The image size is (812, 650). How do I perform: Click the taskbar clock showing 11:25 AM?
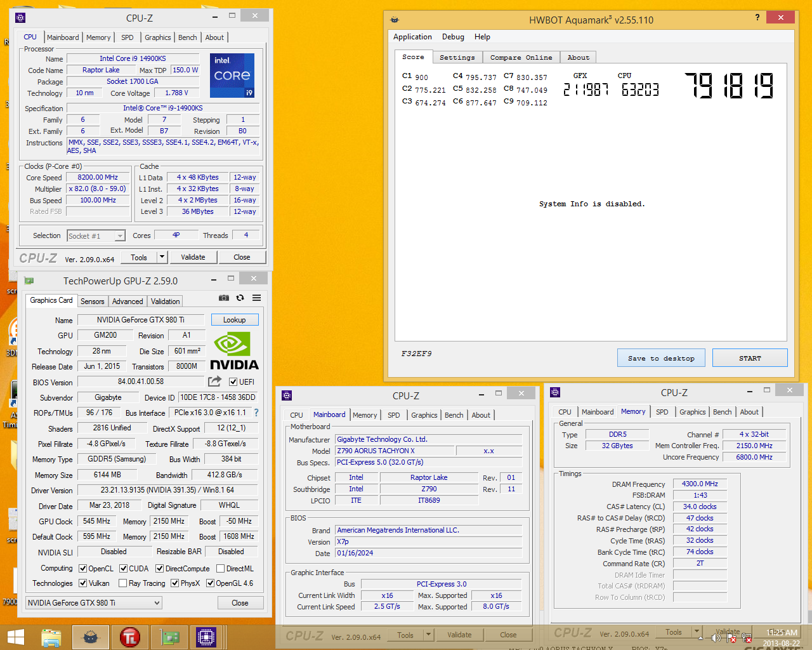tap(782, 632)
